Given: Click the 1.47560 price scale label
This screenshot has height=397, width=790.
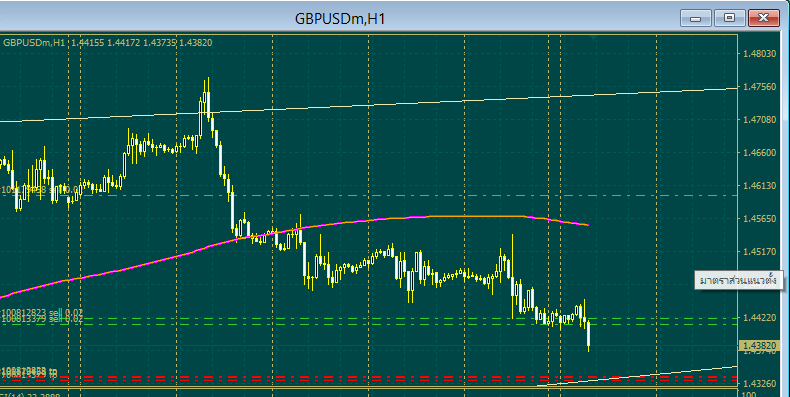Looking at the screenshot, I should pyautogui.click(x=760, y=87).
